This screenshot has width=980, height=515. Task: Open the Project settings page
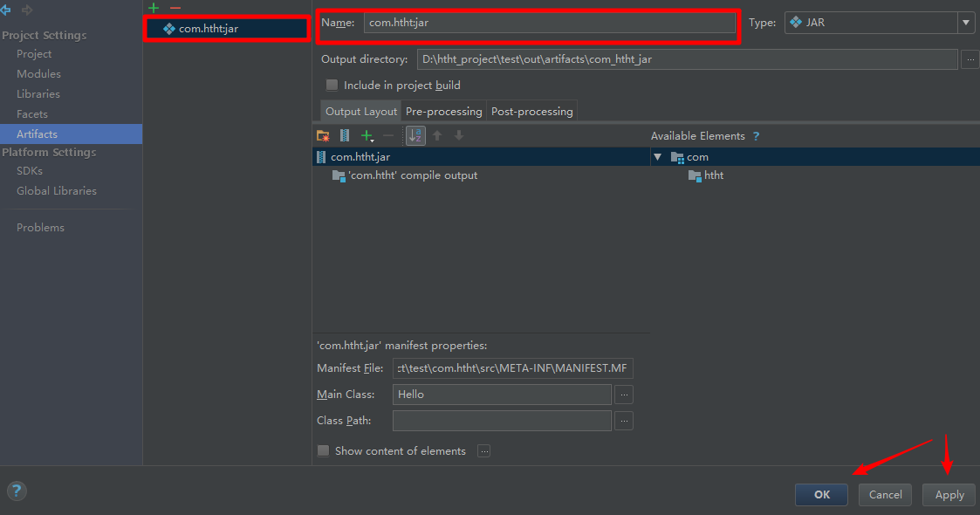(x=34, y=54)
